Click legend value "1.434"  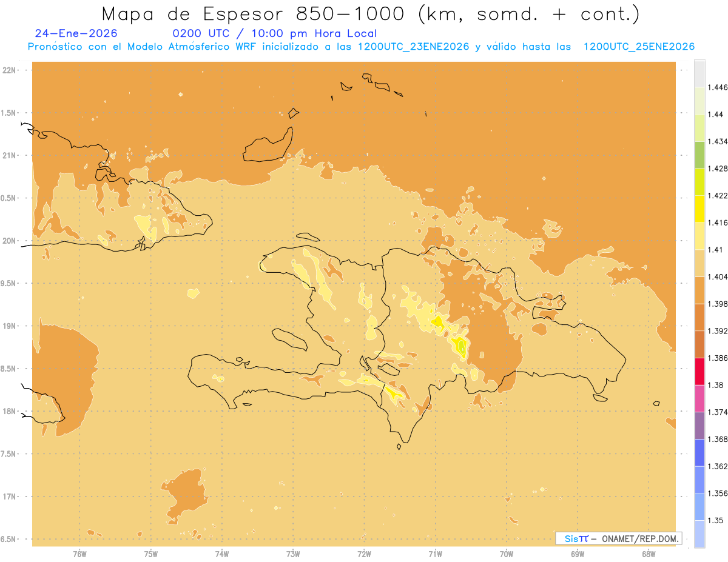pyautogui.click(x=718, y=141)
